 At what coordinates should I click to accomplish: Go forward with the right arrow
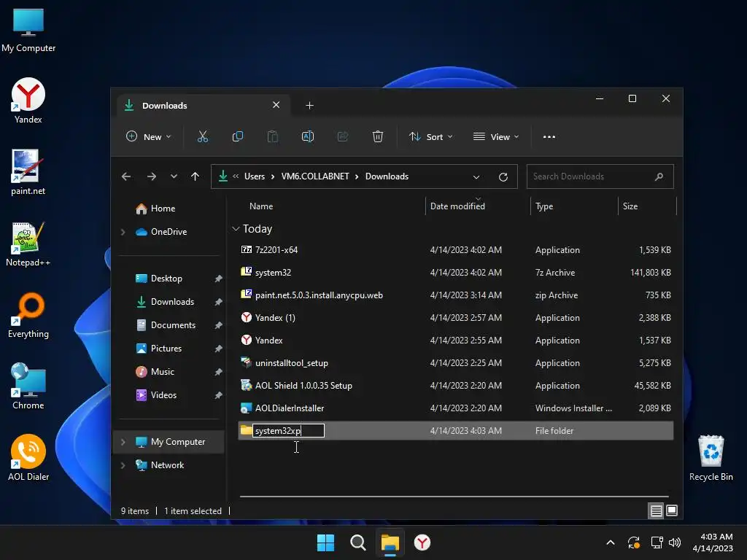pos(152,176)
